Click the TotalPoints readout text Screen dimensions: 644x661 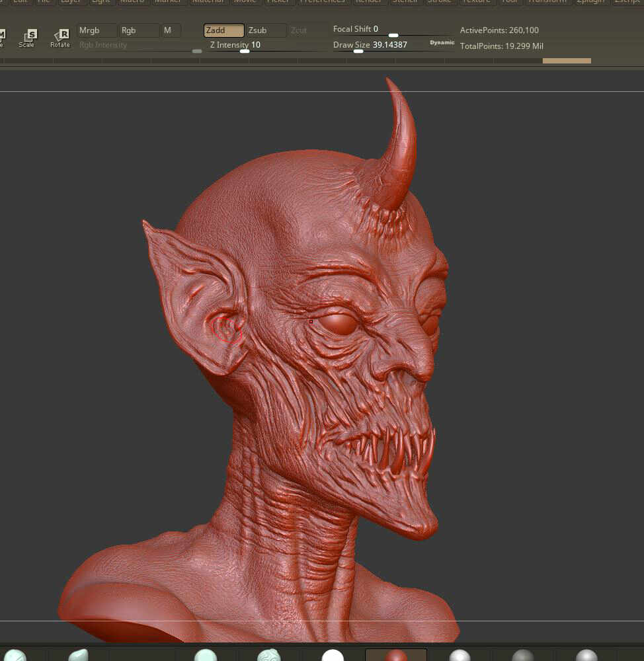coord(501,46)
